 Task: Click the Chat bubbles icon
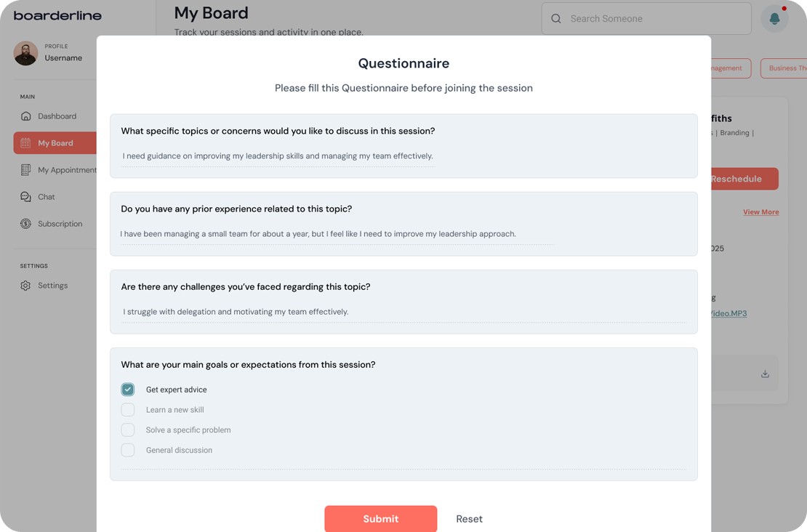26,197
